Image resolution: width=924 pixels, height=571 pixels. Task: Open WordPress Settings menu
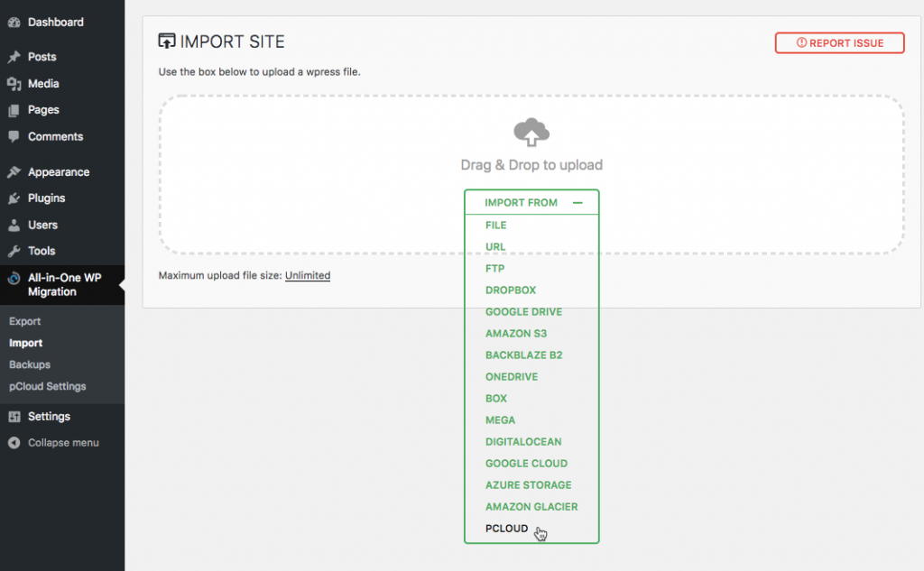click(x=49, y=417)
